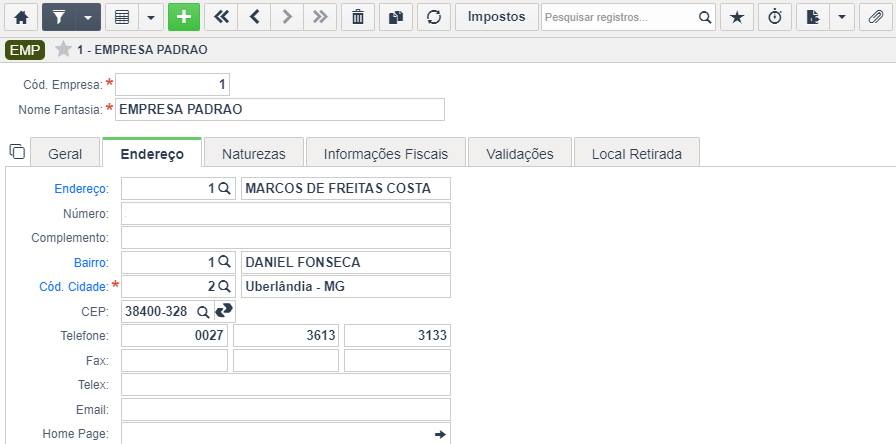Click the Uberlândia - MG field
This screenshot has width=896, height=444.
[x=346, y=287]
